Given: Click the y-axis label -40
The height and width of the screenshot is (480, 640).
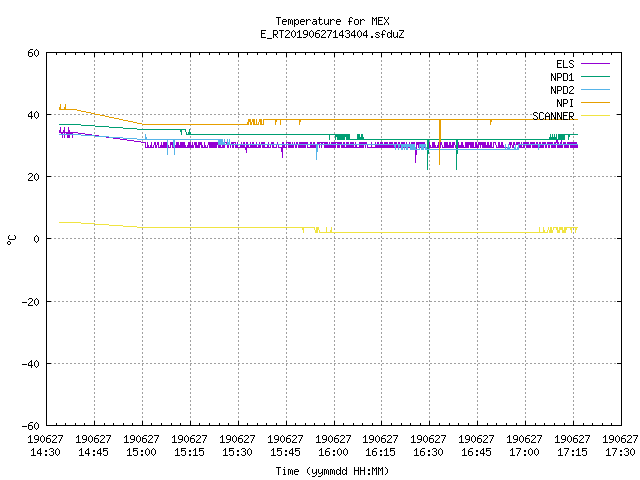Looking at the screenshot, I should tap(31, 364).
